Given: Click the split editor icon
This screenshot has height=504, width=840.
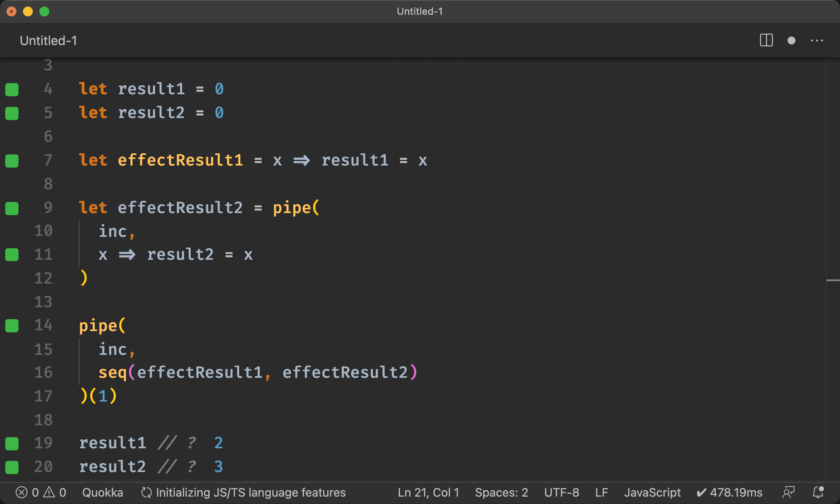Looking at the screenshot, I should (766, 41).
